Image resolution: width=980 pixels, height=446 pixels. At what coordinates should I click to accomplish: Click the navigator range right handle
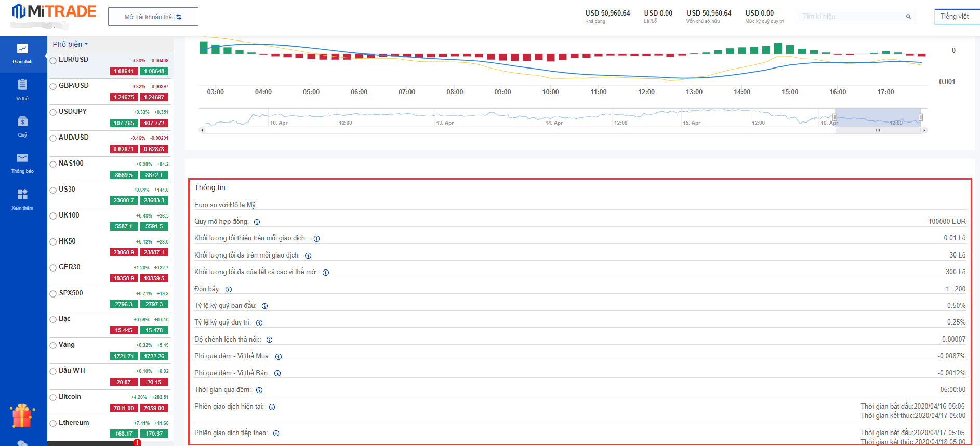click(x=921, y=117)
